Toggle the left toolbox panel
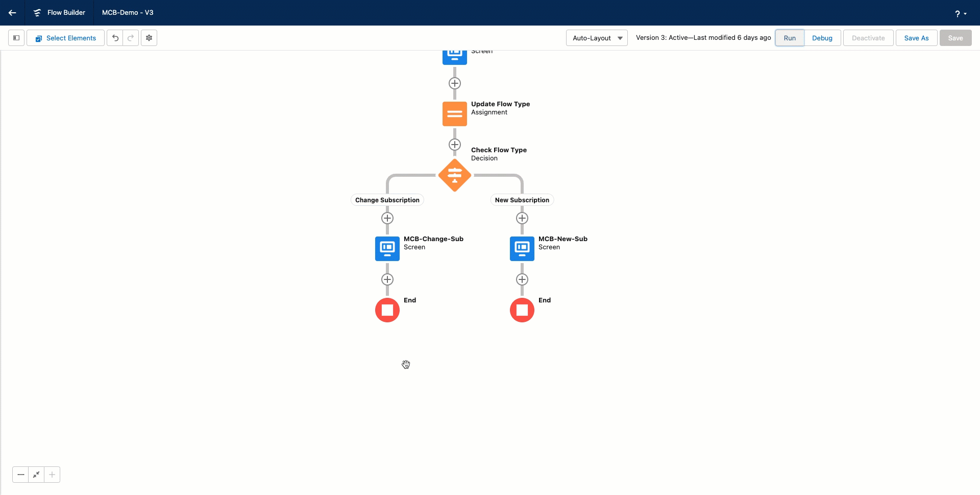980x495 pixels. click(x=16, y=38)
